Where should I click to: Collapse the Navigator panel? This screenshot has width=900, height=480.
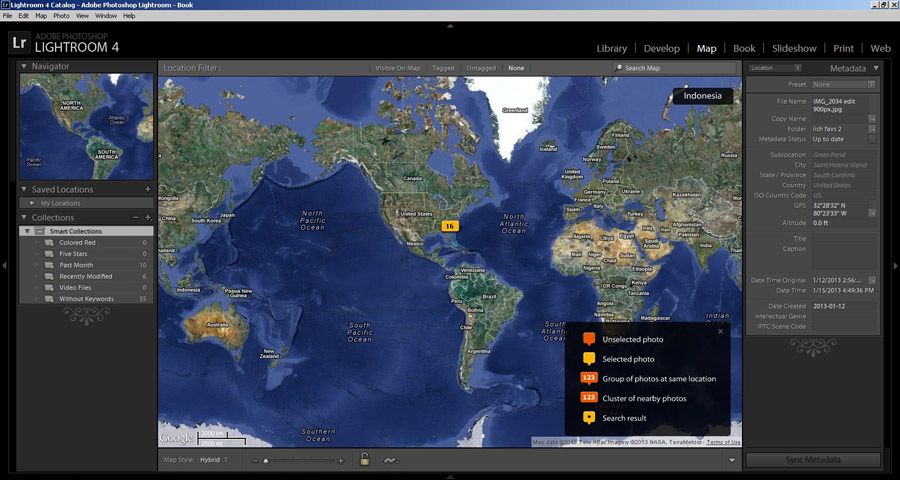tap(24, 67)
